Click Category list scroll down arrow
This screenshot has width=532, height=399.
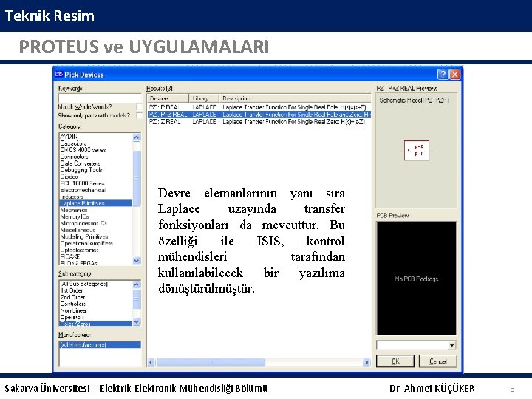[x=137, y=261]
